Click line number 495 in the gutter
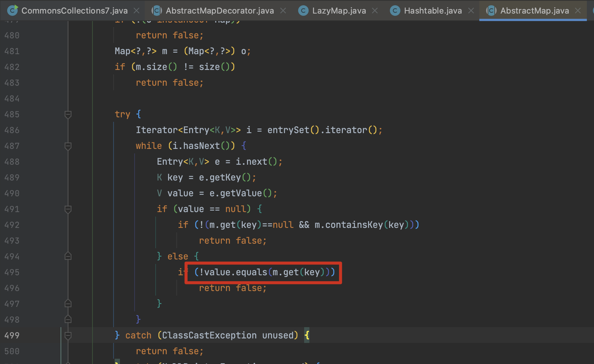The image size is (594, 364). [12, 272]
